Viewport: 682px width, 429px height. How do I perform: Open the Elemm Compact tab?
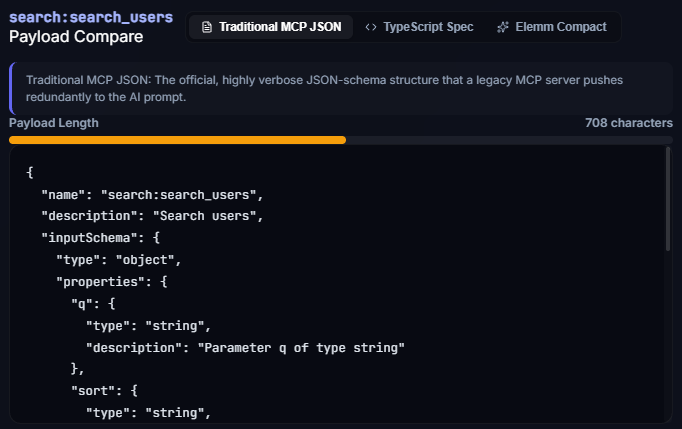click(552, 27)
